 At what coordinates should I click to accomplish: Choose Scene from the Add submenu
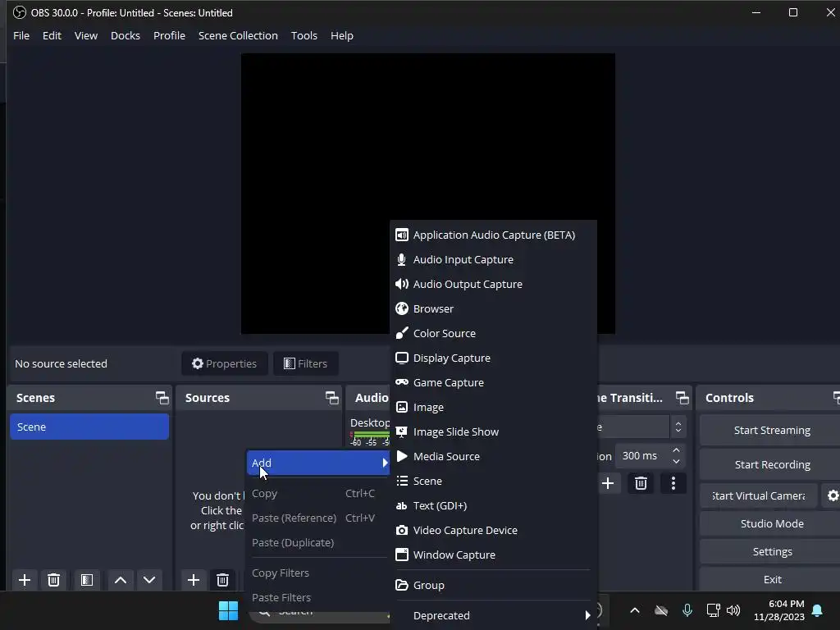(493, 482)
